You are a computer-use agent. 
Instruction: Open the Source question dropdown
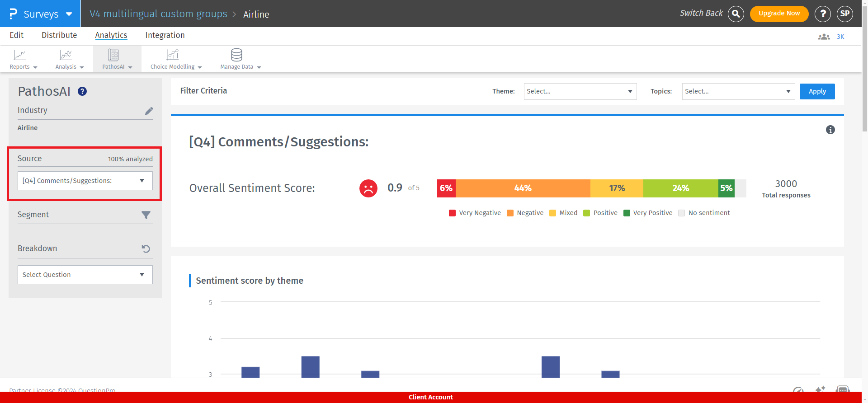click(x=85, y=181)
